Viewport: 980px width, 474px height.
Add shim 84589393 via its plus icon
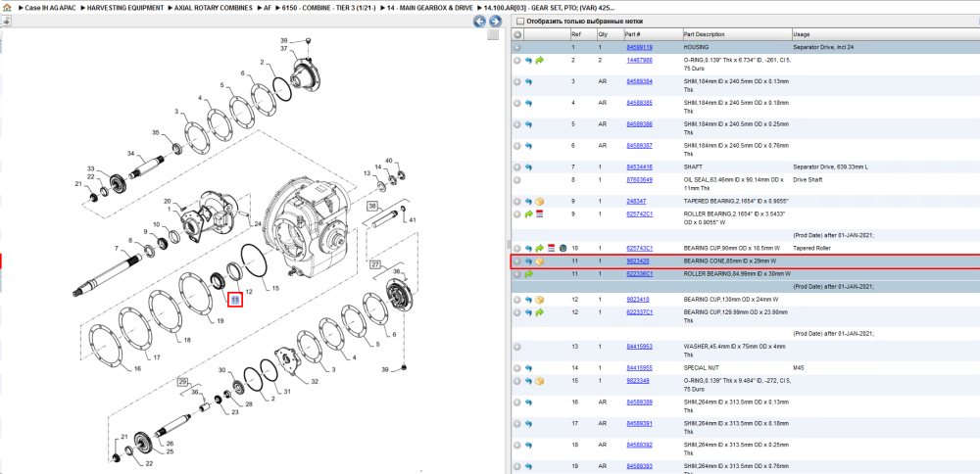[x=517, y=466]
